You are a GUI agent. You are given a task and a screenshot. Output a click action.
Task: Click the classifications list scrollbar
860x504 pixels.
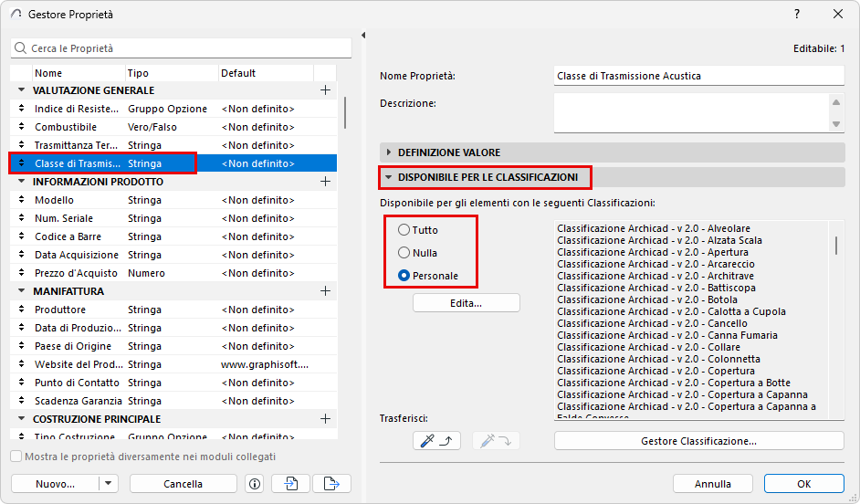[x=836, y=246]
